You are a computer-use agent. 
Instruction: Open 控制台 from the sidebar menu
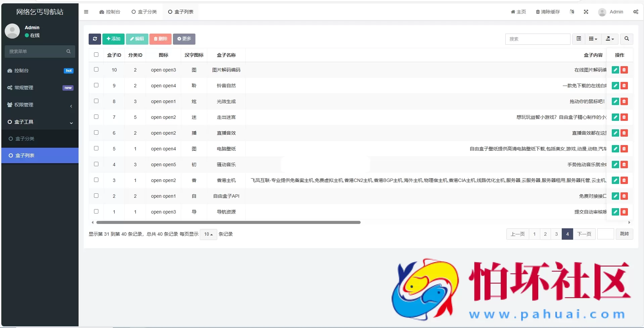pyautogui.click(x=22, y=71)
